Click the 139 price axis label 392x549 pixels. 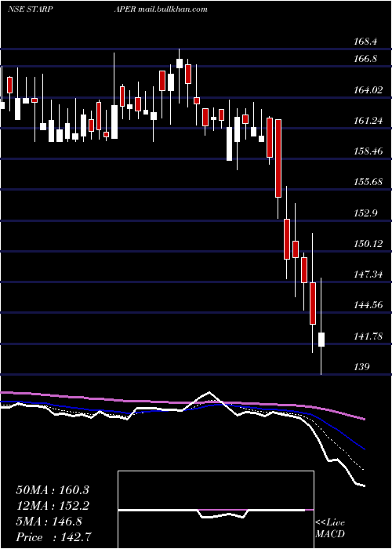click(x=362, y=367)
